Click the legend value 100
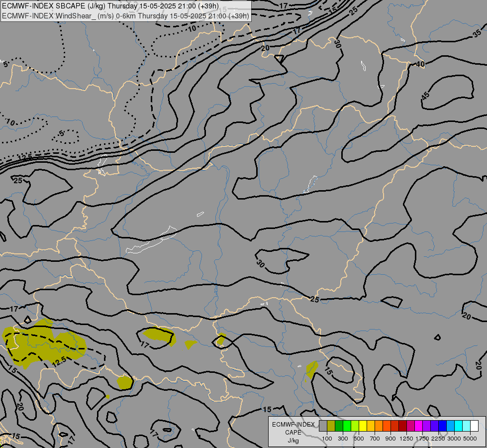 pyautogui.click(x=327, y=439)
